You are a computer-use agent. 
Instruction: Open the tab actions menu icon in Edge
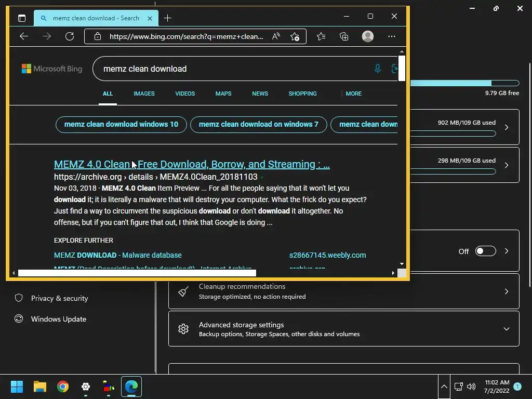click(x=22, y=18)
